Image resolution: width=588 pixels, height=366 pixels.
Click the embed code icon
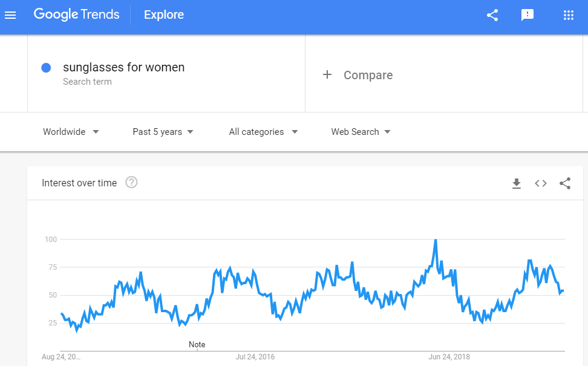pos(541,183)
